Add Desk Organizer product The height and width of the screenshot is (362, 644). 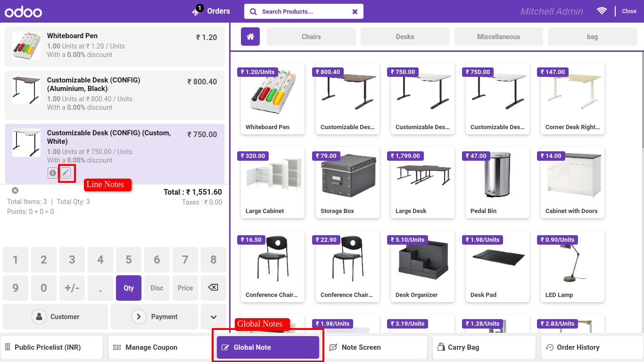pyautogui.click(x=422, y=266)
